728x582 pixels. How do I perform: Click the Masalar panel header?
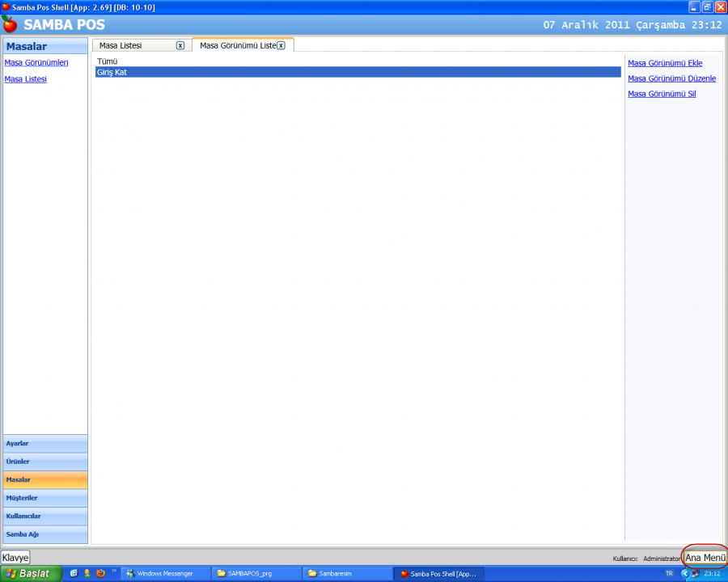pos(45,46)
